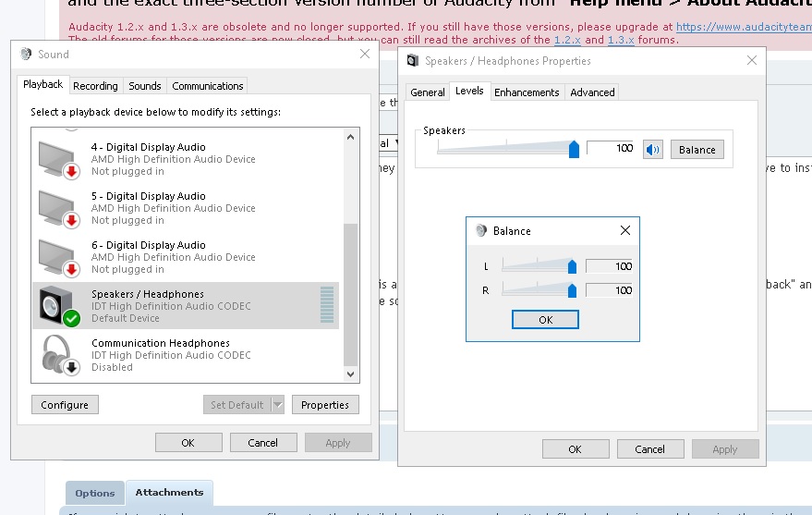Click the Set Default button
Viewport: 812px width, 515px height.
click(237, 405)
